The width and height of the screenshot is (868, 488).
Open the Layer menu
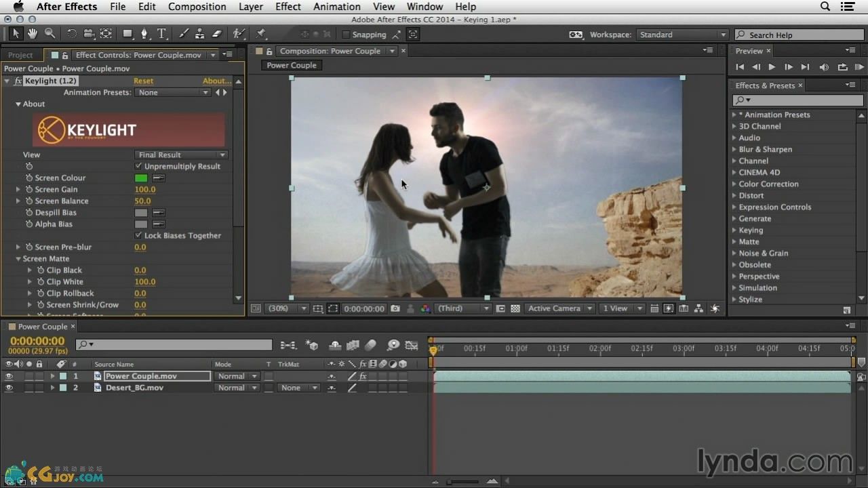pyautogui.click(x=251, y=7)
